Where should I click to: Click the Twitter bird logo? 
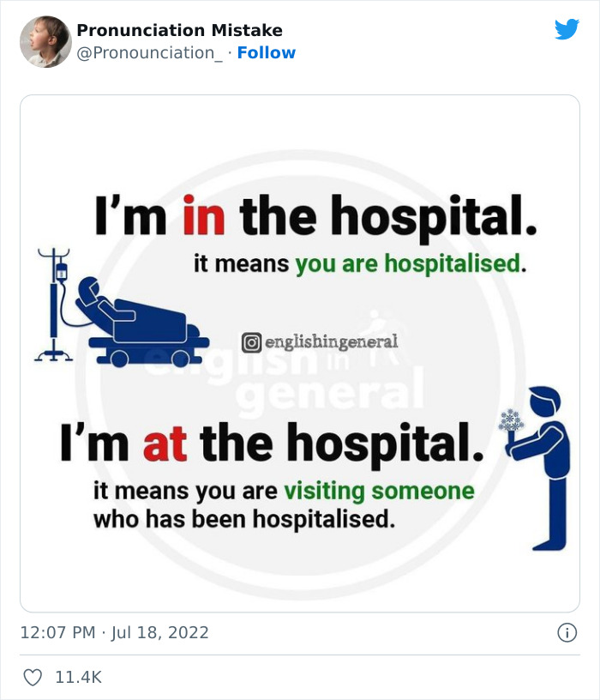tap(567, 29)
